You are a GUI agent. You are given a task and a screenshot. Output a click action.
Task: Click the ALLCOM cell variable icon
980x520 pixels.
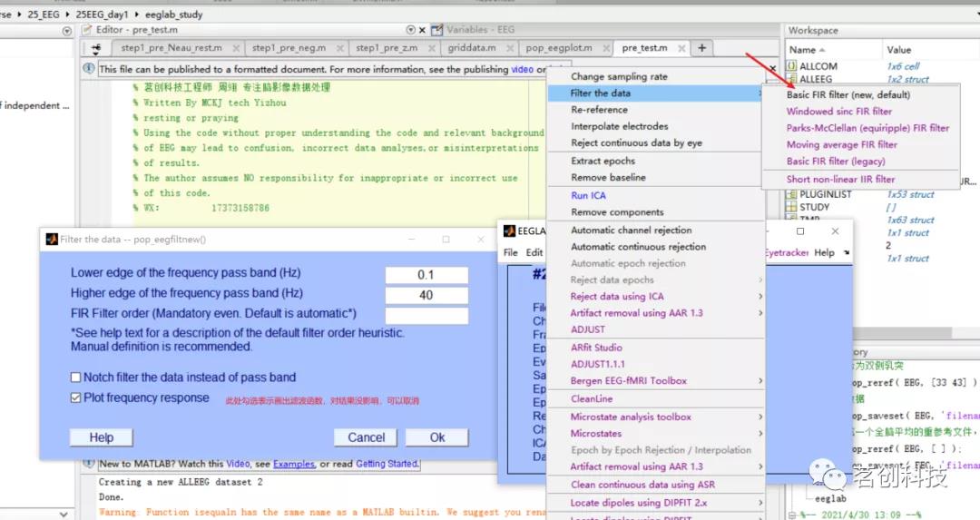[x=791, y=66]
